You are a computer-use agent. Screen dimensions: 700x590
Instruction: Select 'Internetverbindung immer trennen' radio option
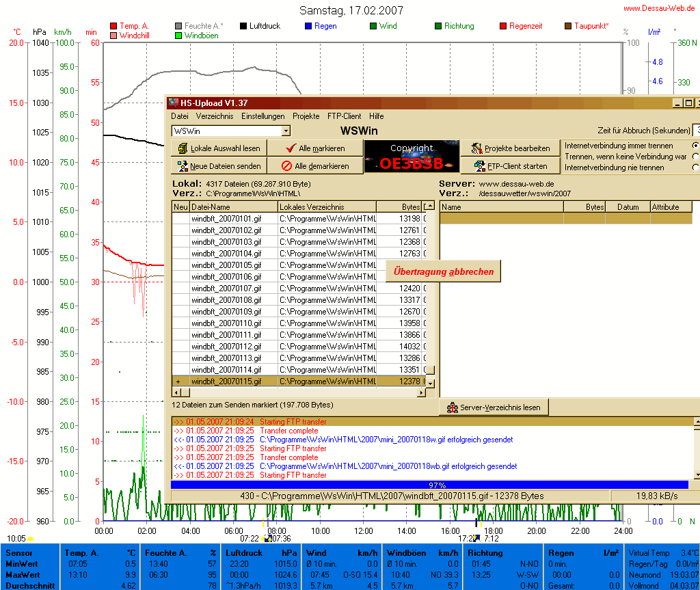[696, 146]
